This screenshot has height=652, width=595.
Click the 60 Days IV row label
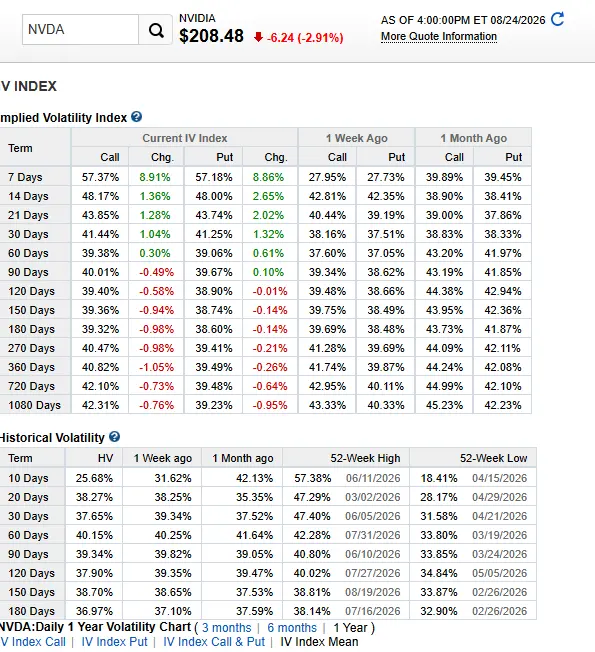coord(28,253)
